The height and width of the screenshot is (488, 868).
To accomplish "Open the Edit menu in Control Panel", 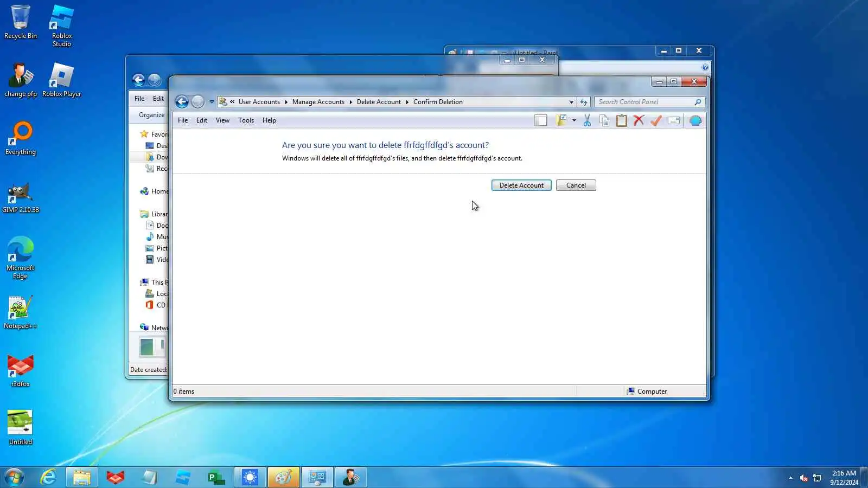I will click(x=202, y=120).
